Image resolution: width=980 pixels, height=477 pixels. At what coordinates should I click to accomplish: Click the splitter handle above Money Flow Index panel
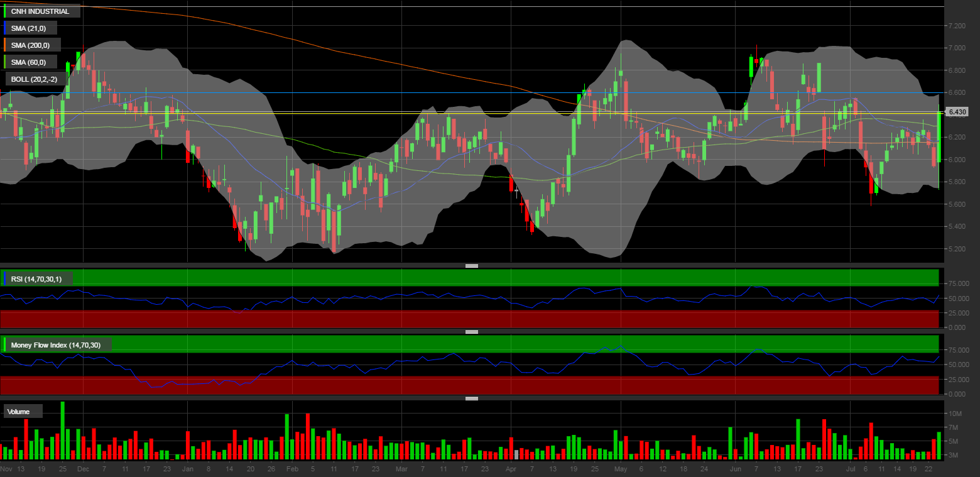pyautogui.click(x=472, y=332)
